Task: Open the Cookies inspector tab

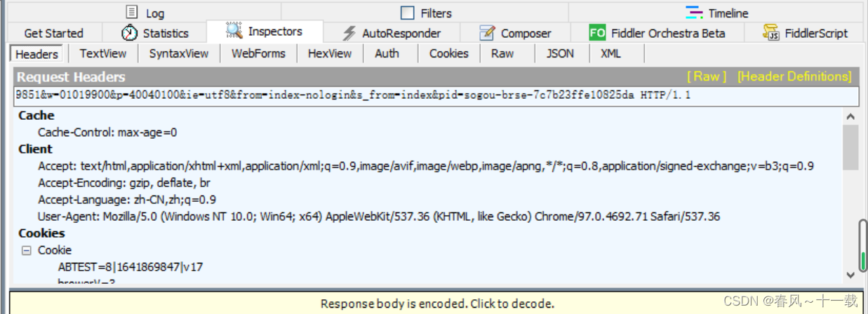Action: 449,53
